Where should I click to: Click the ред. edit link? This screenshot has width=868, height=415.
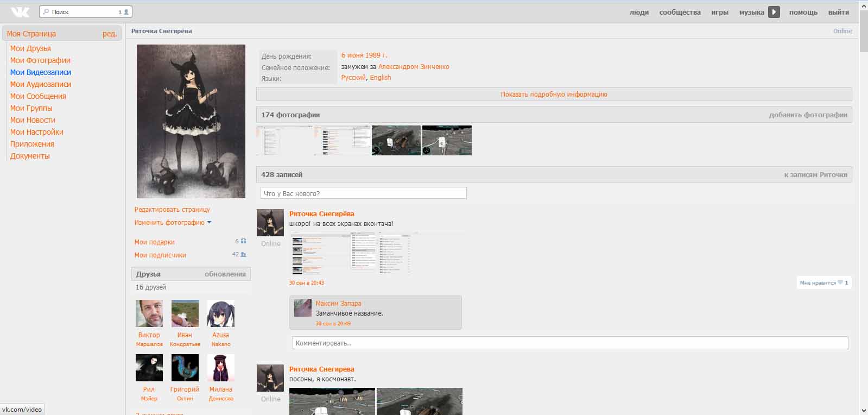point(110,34)
